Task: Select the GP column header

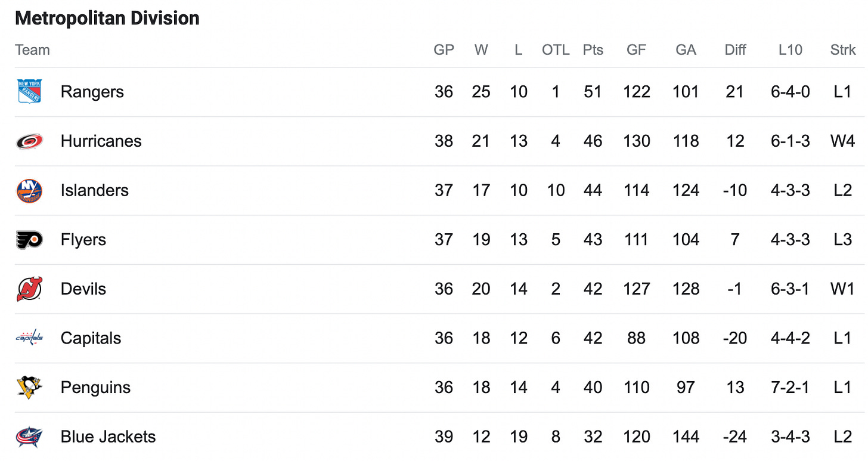Action: pyautogui.click(x=444, y=50)
